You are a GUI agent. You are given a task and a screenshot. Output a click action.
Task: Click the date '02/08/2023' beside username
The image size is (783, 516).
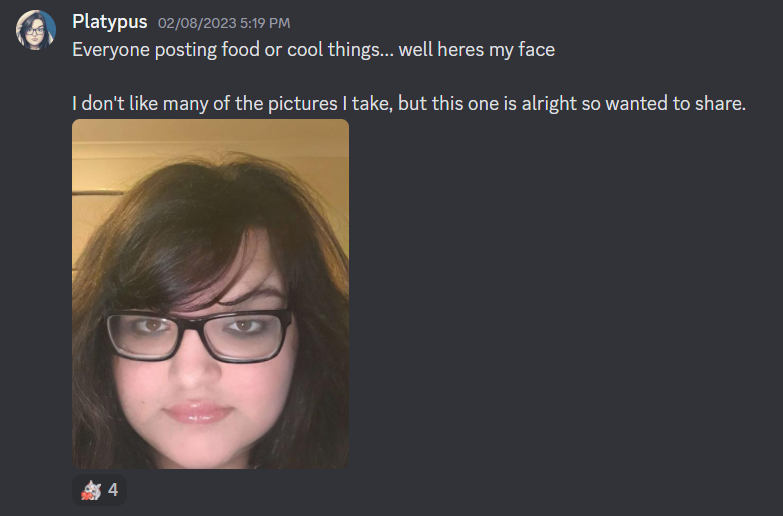[197, 23]
